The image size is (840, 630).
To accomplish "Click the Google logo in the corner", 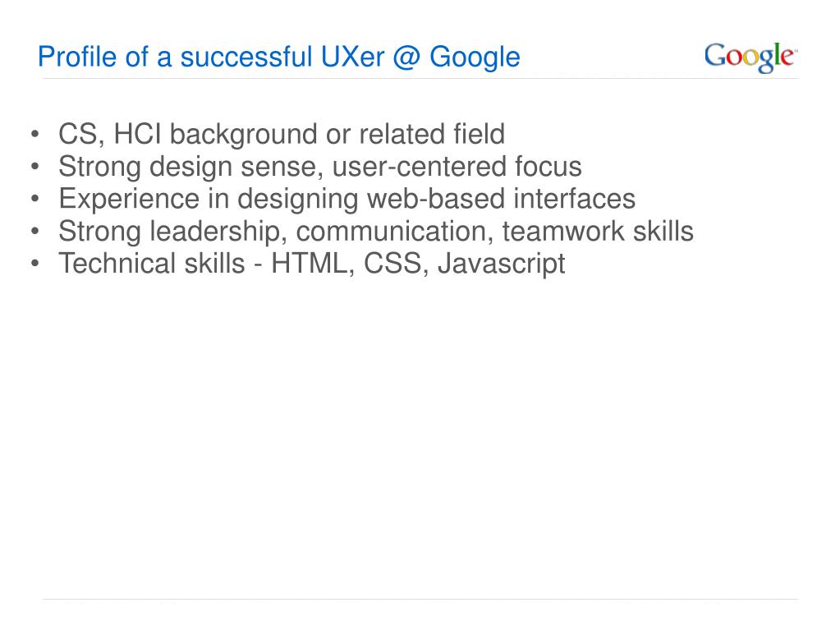I will click(x=751, y=57).
